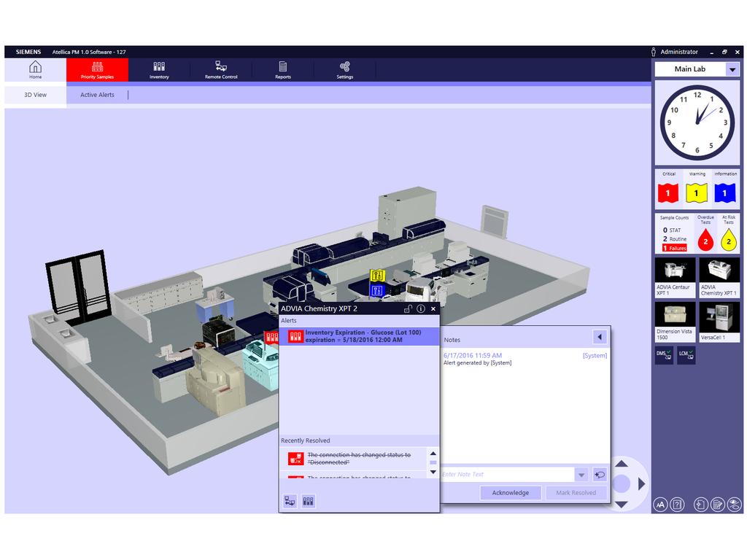Select the Priority Samples icon
This screenshot has width=747, height=560.
coord(96,69)
